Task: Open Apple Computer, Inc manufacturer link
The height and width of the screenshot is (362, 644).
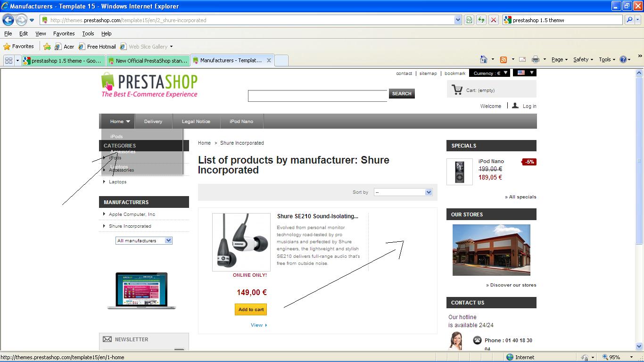Action: pos(132,214)
